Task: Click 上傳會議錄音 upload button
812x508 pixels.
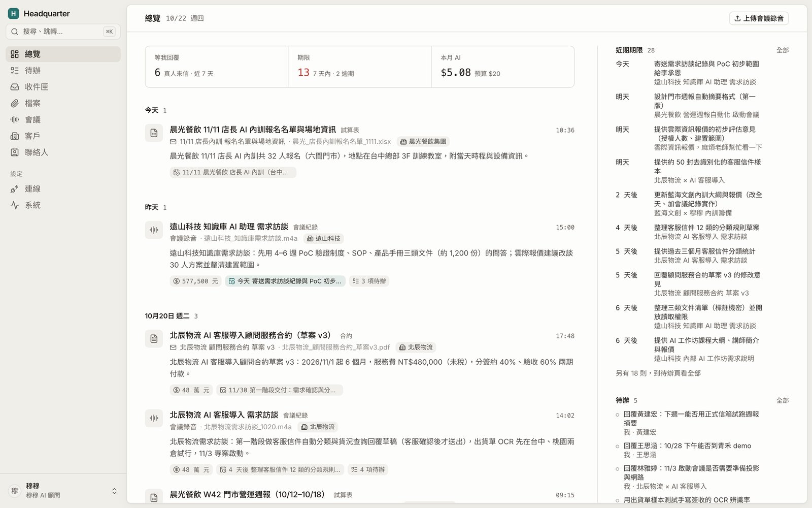Action: [x=759, y=18]
